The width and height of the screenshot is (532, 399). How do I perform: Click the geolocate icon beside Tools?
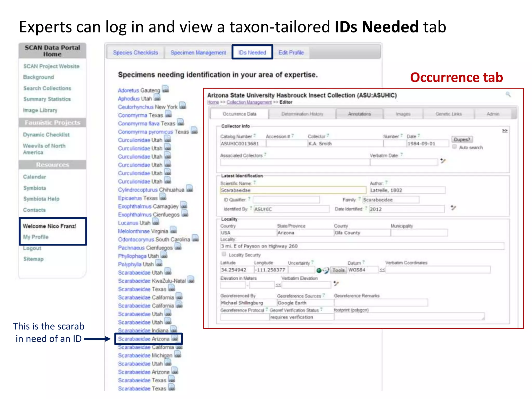(326, 270)
